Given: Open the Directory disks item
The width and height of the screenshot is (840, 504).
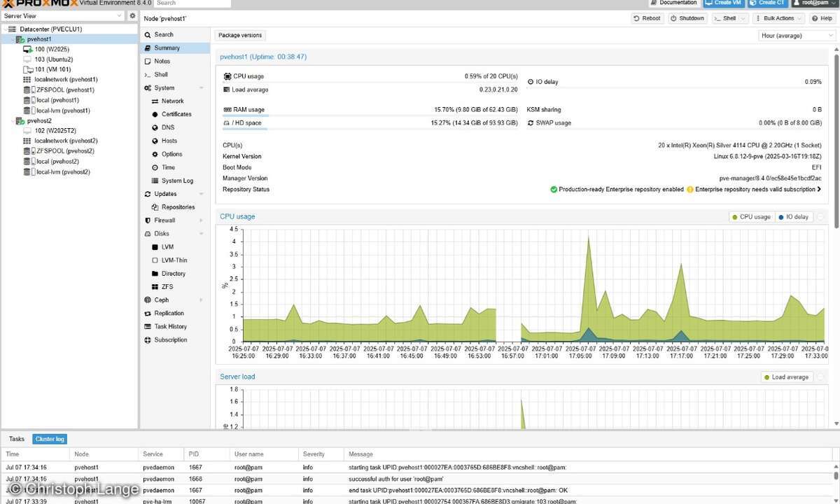Looking at the screenshot, I should (175, 274).
